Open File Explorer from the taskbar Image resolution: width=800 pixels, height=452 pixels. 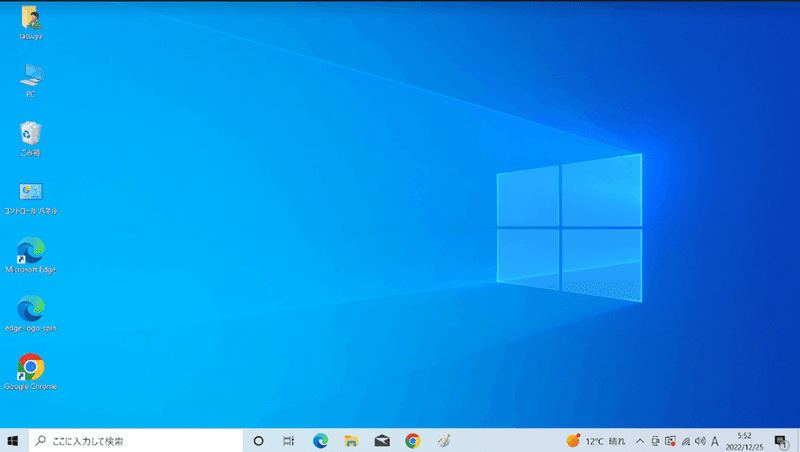351,441
